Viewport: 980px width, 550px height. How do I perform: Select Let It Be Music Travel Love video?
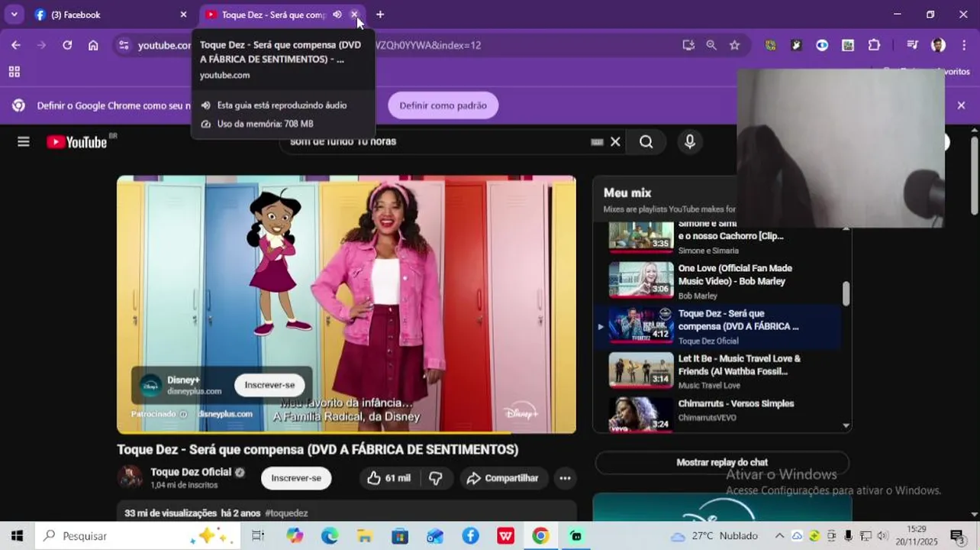717,371
